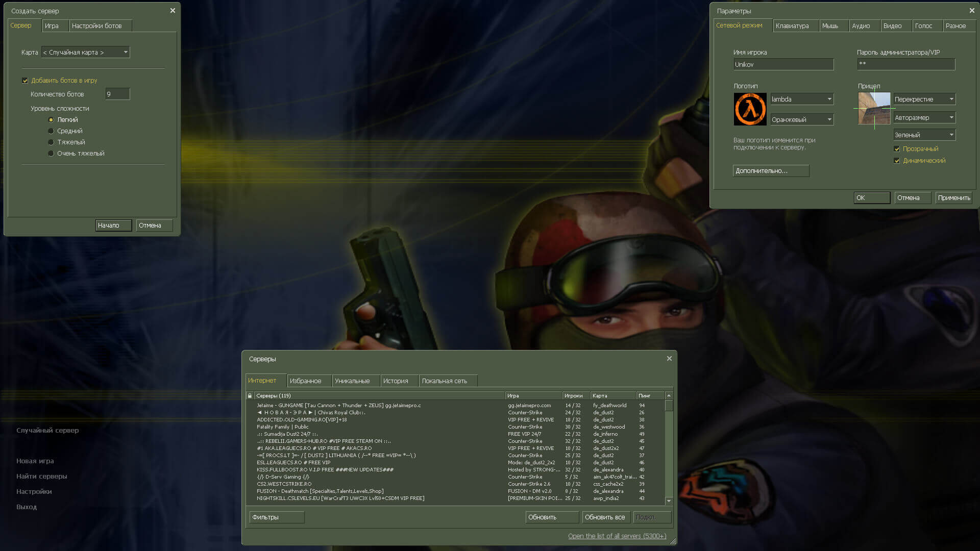
Task: Select Очень тяжелый difficulty radio button
Action: (51, 154)
